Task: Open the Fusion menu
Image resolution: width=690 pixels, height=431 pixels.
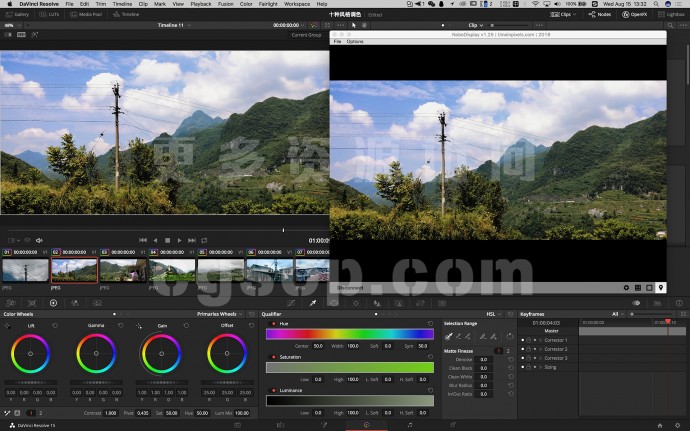Action: coord(226,4)
